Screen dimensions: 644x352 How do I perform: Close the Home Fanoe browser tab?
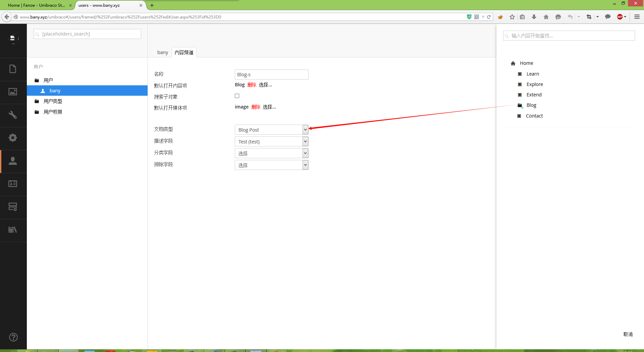[70, 5]
